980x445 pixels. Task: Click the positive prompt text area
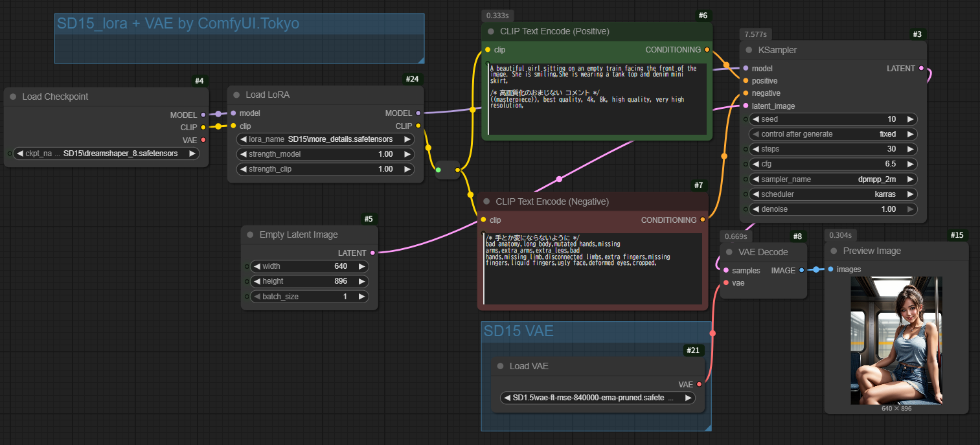(596, 104)
